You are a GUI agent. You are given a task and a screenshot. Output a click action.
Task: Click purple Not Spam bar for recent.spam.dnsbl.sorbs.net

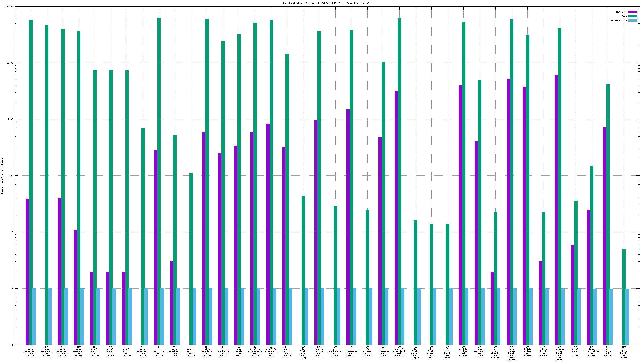pos(556,185)
